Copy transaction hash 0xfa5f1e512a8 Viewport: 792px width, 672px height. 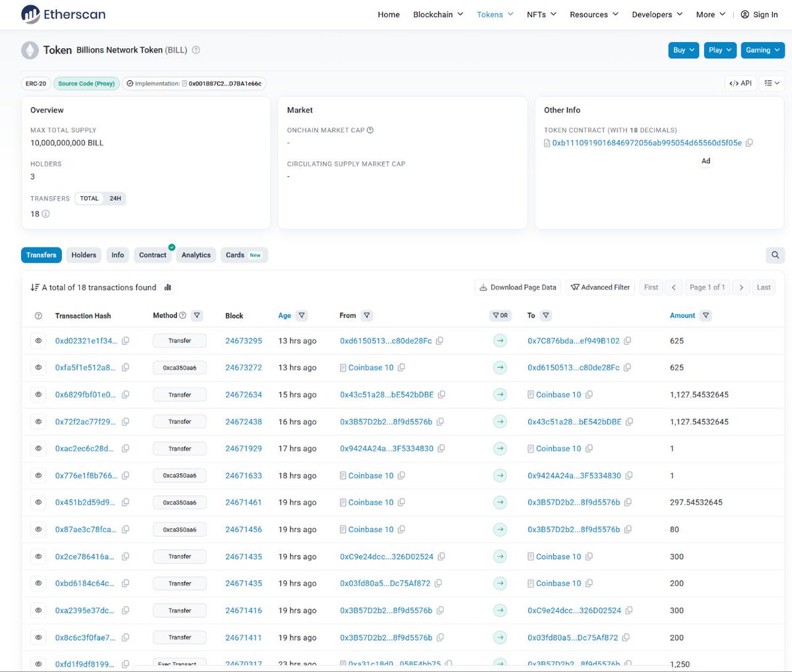click(125, 368)
